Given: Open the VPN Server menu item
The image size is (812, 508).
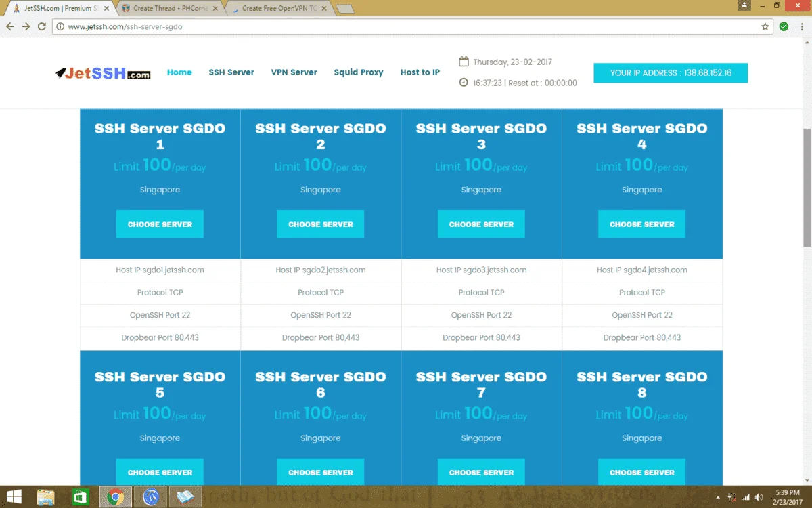Looking at the screenshot, I should (x=294, y=72).
